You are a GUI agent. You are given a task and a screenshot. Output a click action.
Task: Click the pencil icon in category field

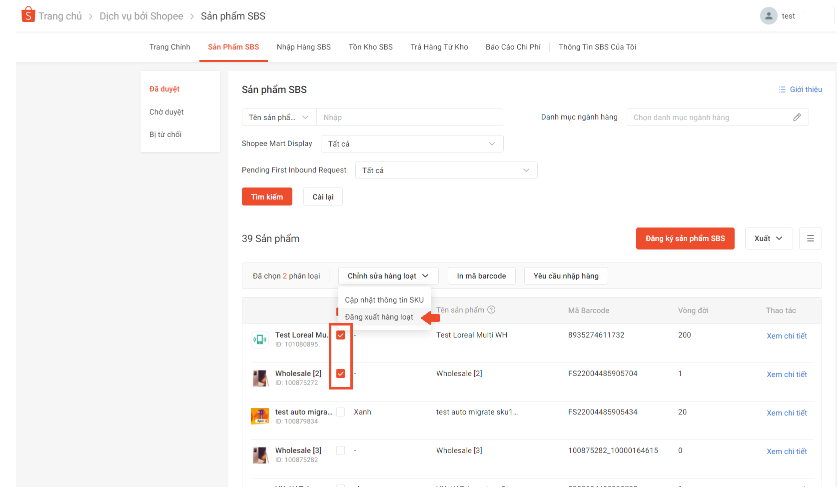coord(797,117)
